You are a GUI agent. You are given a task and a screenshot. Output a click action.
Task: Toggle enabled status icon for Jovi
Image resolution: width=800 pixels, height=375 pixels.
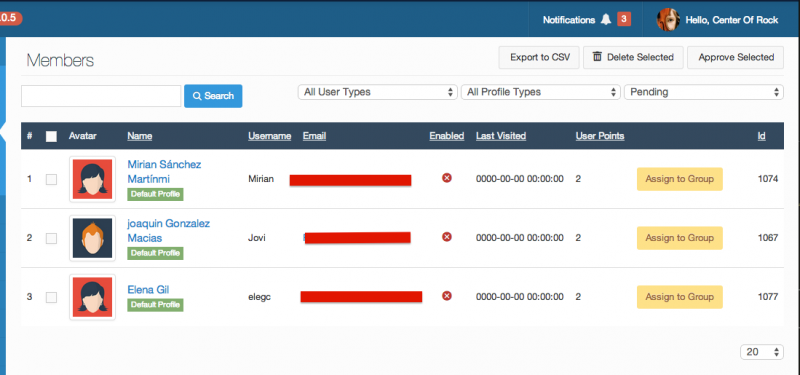coord(447,237)
